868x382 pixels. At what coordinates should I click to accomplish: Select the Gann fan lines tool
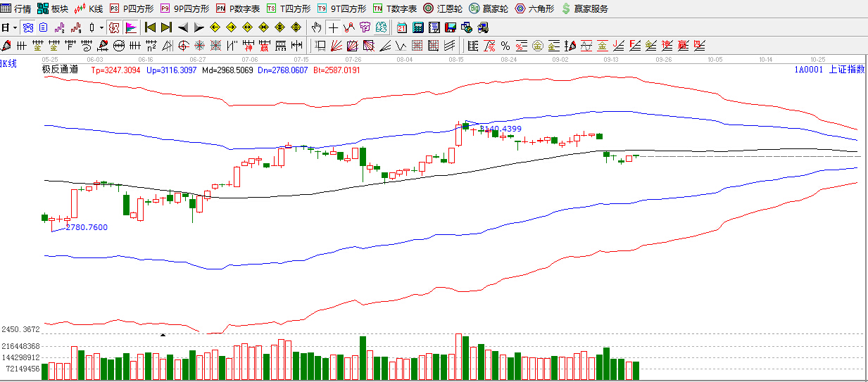(336, 46)
